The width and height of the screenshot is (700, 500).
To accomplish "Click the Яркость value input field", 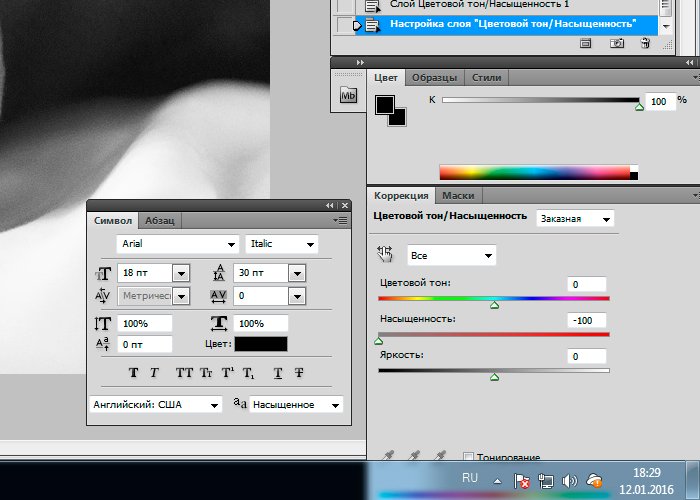I will (x=585, y=356).
